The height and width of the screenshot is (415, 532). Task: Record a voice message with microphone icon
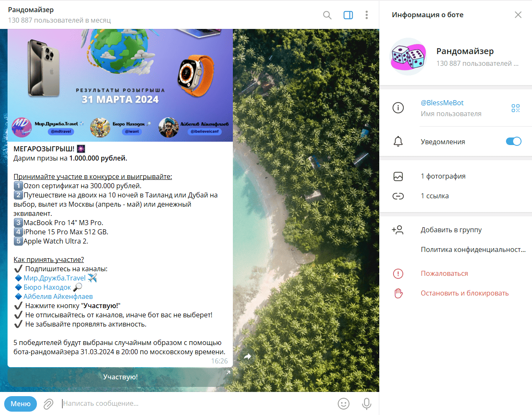367,404
